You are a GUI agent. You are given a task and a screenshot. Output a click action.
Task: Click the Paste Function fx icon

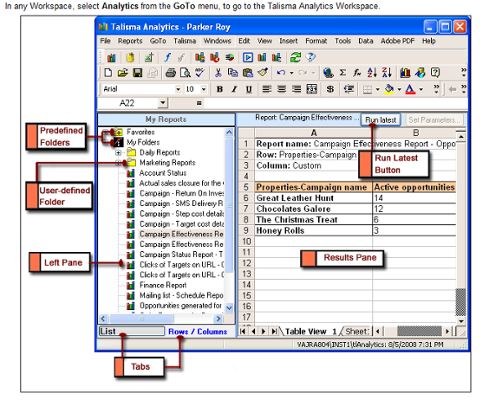click(357, 73)
